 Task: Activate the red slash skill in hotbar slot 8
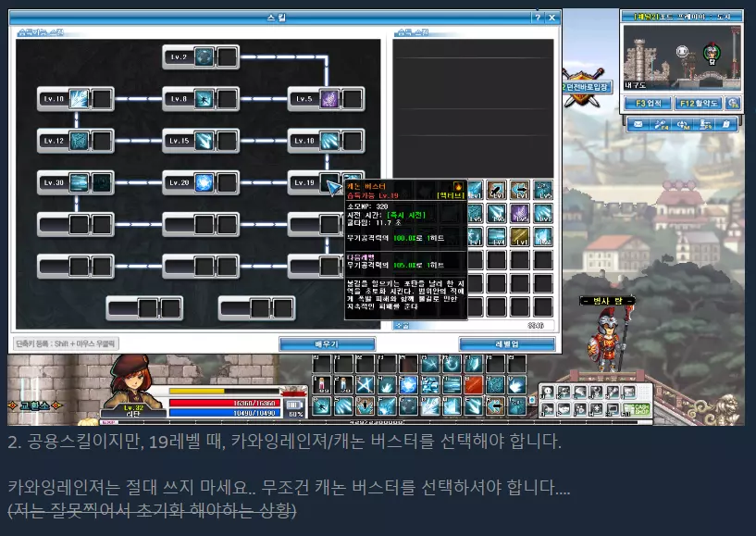tap(473, 384)
